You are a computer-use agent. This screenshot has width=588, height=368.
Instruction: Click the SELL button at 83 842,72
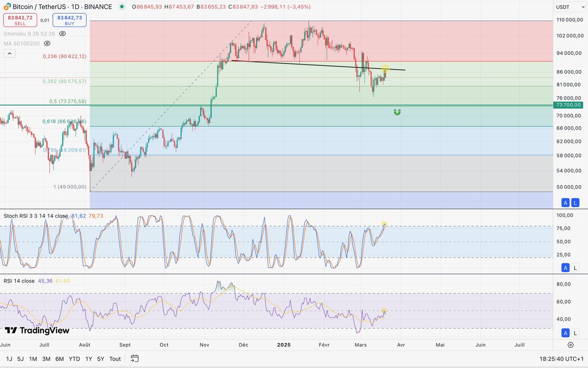click(x=20, y=20)
